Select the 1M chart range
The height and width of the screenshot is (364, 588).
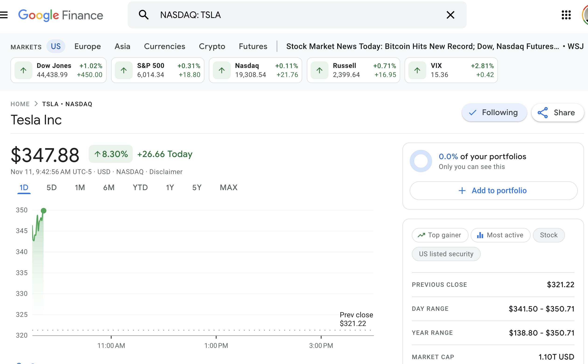[80, 188]
